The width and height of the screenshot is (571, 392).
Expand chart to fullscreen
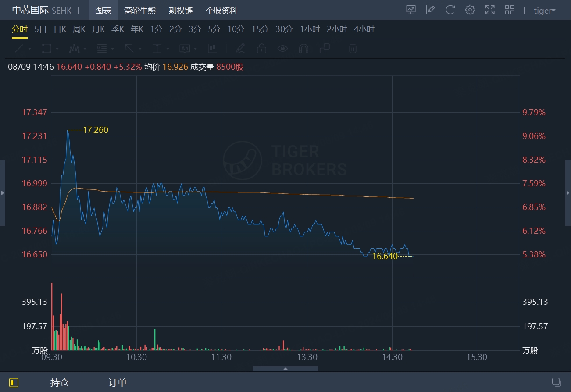[x=490, y=10]
